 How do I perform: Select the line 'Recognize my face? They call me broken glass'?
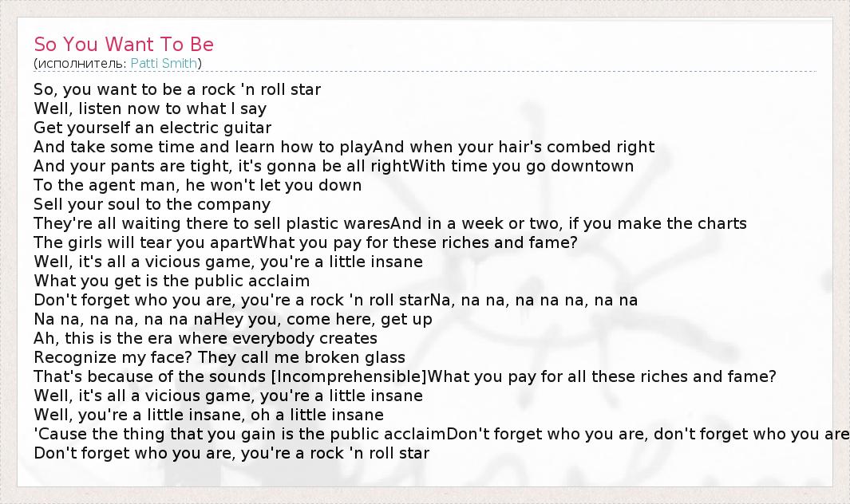coord(219,357)
